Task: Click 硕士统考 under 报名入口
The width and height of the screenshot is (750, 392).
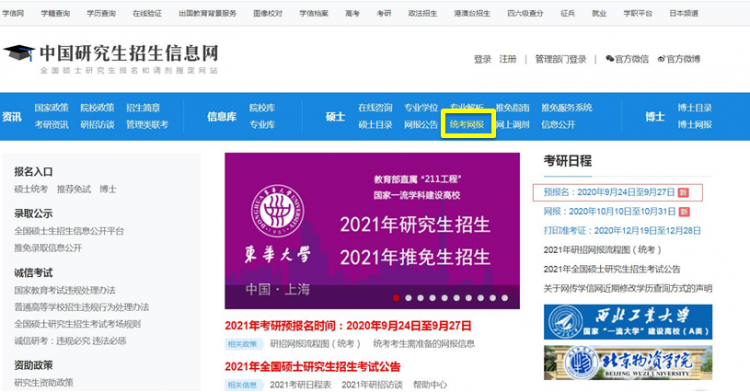Action: click(x=31, y=189)
